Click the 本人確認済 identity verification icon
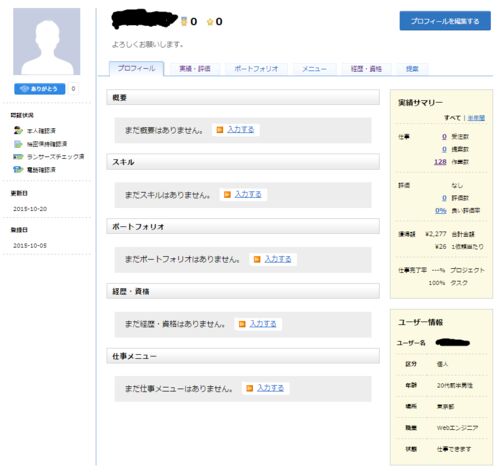500x474 pixels. point(18,130)
